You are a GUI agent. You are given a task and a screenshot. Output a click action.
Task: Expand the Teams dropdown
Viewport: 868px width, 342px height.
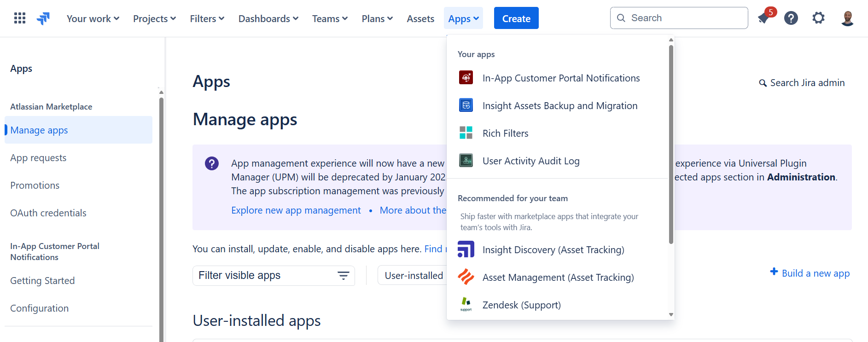point(330,18)
